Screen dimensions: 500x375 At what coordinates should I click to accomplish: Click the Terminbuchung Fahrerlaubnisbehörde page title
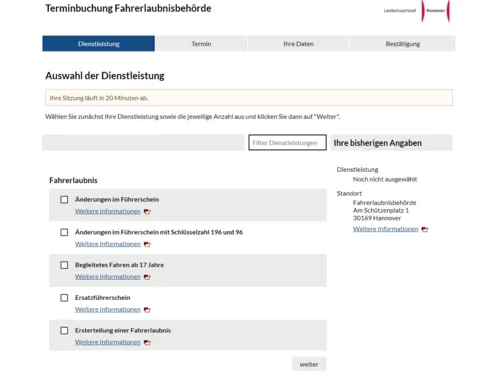(x=128, y=8)
